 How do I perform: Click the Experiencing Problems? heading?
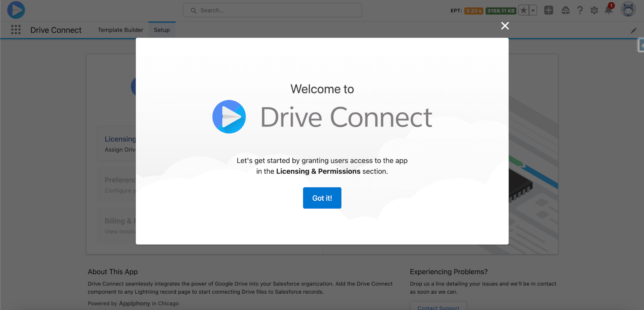449,272
